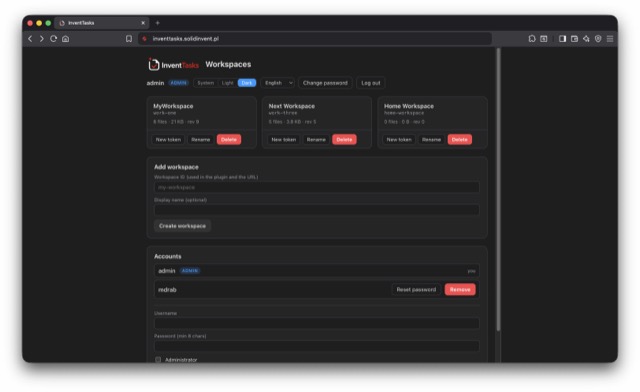Click the Home Workspace title text
Image resolution: width=640 pixels, height=392 pixels.
pos(409,106)
